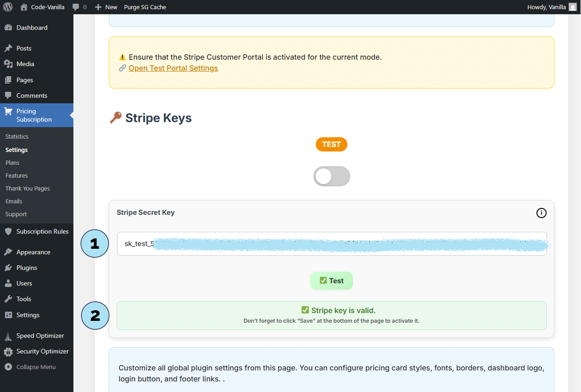
Task: Open the Plans submenu item
Action: pos(12,162)
